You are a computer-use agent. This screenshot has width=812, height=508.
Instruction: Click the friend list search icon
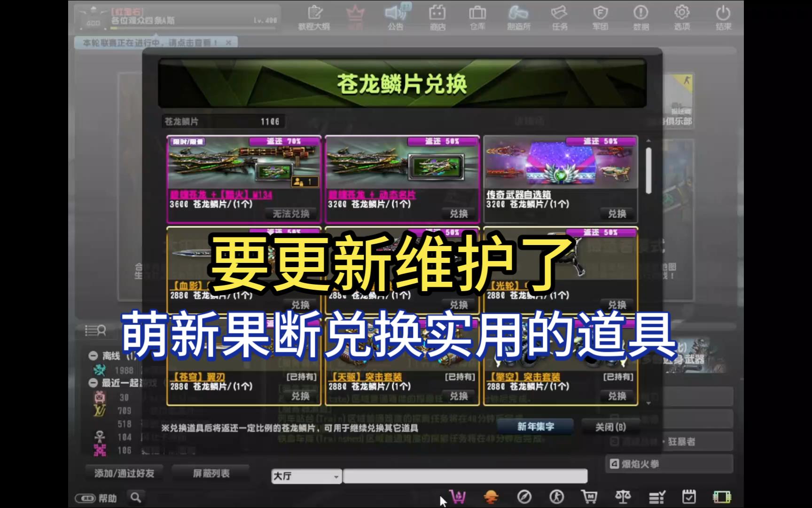click(95, 331)
